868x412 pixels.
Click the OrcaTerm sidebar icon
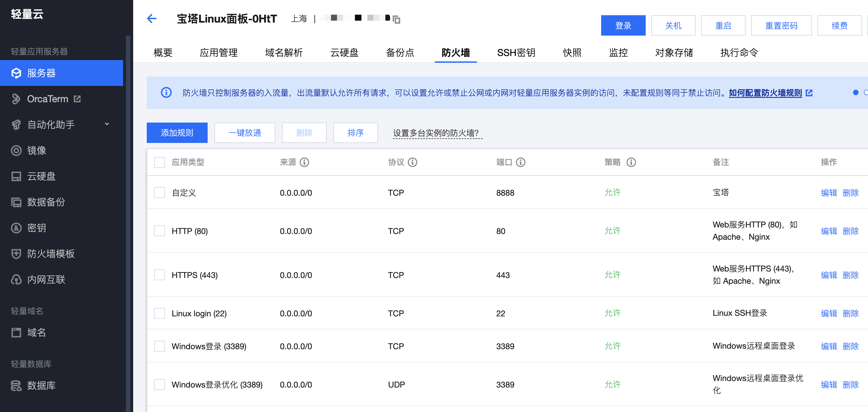coord(16,99)
